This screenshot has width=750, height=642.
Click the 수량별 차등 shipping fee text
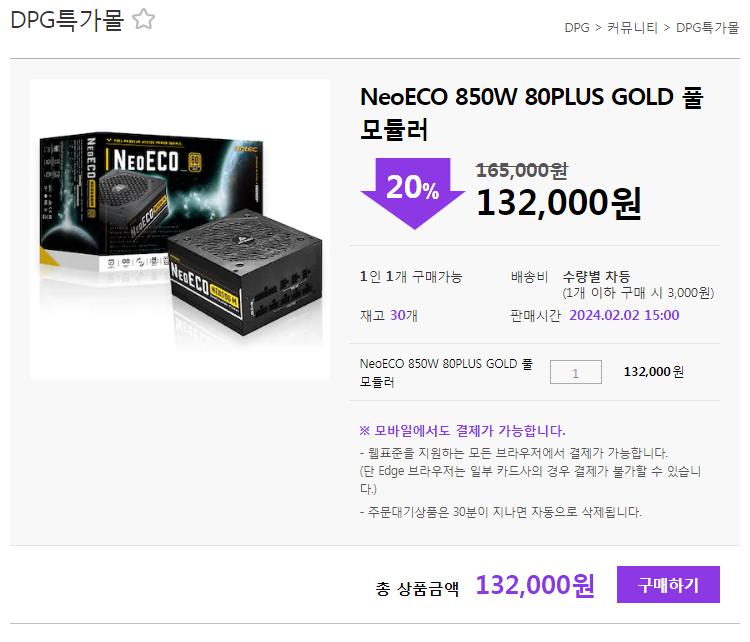click(596, 277)
